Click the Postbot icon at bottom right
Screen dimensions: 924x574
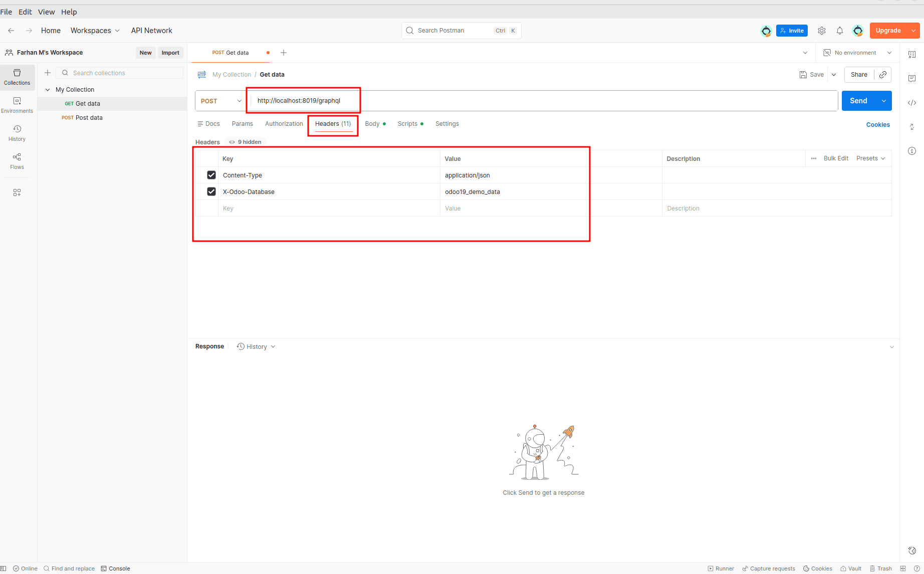[912, 550]
